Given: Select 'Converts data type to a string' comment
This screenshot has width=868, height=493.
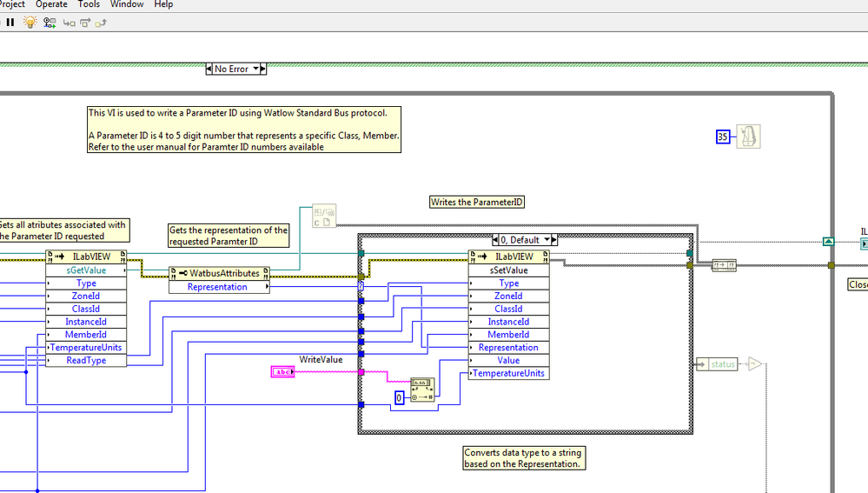Looking at the screenshot, I should (524, 458).
